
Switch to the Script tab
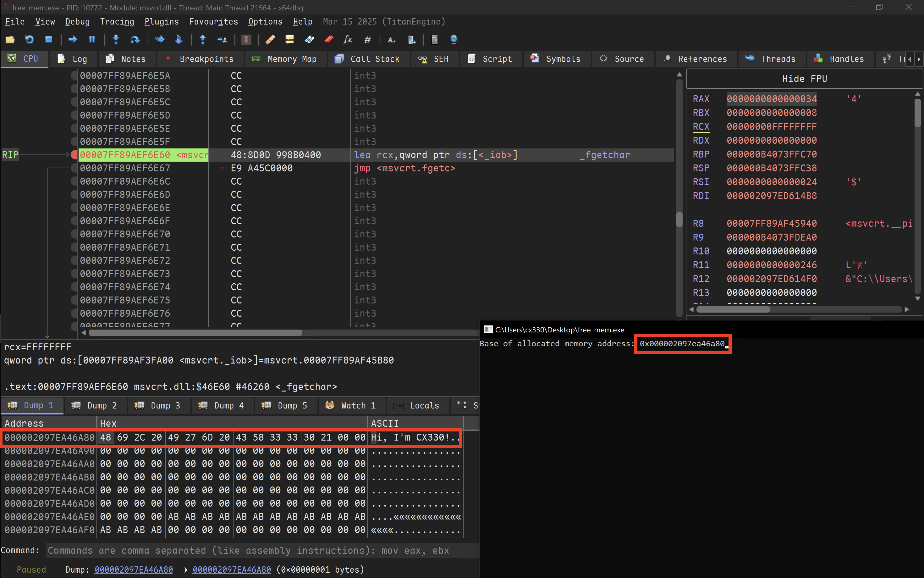(491, 59)
